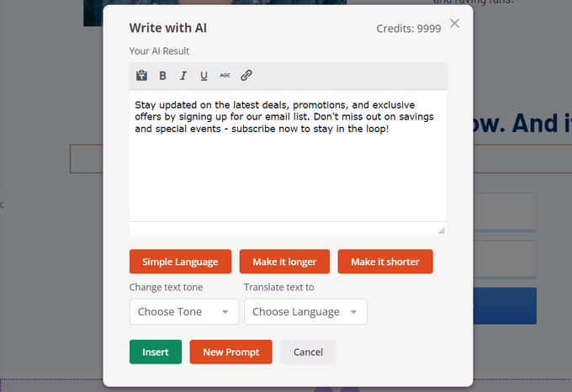
Task: Cancel the AI writing dialog
Action: point(308,352)
